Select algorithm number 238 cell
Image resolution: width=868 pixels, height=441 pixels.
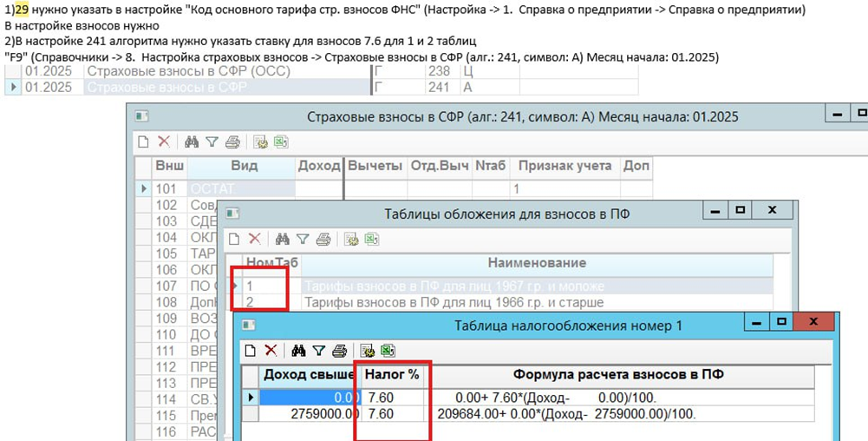441,71
